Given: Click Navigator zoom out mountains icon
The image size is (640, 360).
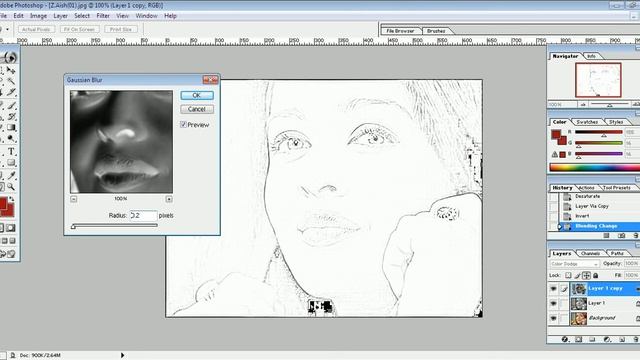Looking at the screenshot, I should [583, 105].
